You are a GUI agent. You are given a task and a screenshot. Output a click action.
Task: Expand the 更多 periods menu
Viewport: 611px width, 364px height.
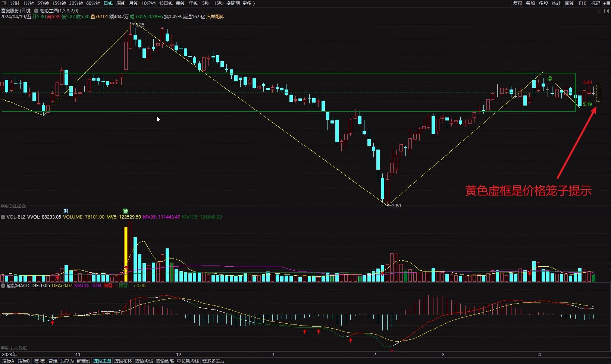pyautogui.click(x=248, y=3)
